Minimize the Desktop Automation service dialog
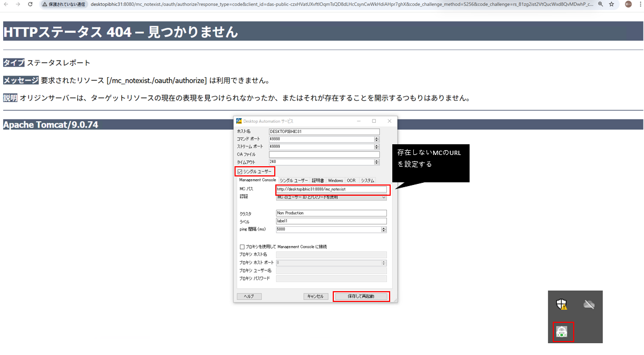Screen dimensions: 644x355 point(359,121)
